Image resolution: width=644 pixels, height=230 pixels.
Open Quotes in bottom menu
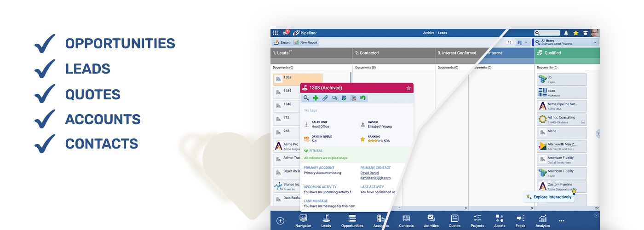click(x=454, y=221)
